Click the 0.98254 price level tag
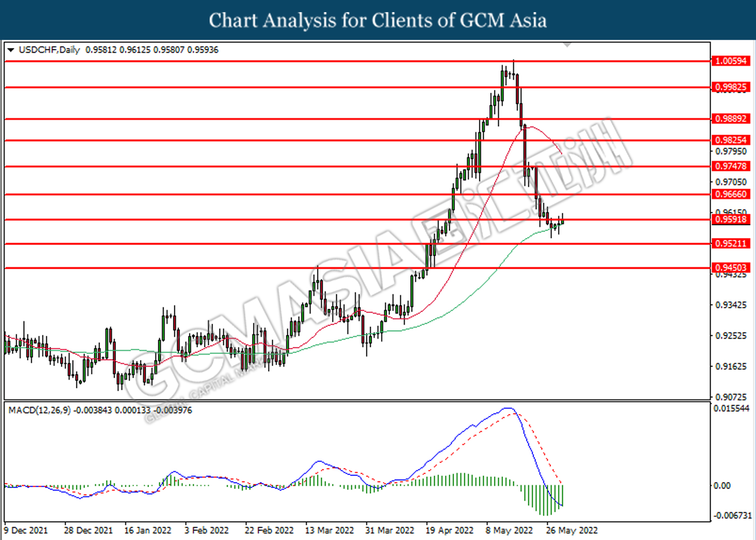The height and width of the screenshot is (540, 756). [x=731, y=140]
